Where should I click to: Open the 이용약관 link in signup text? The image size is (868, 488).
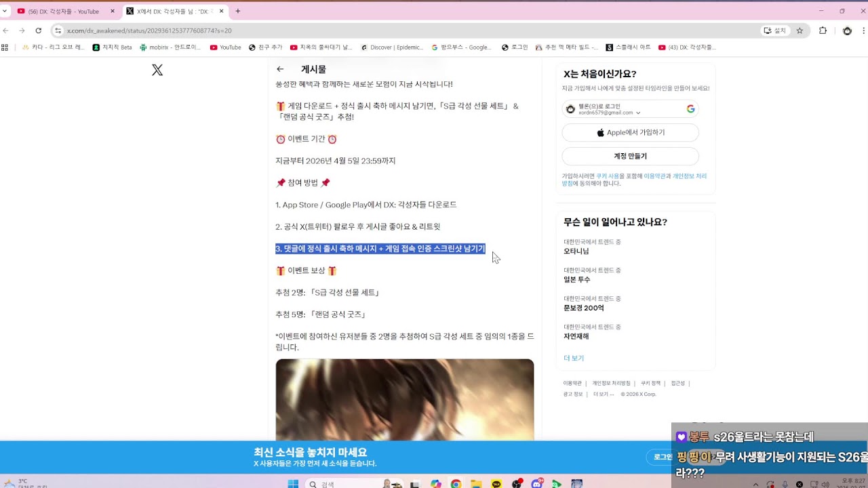[x=654, y=176]
